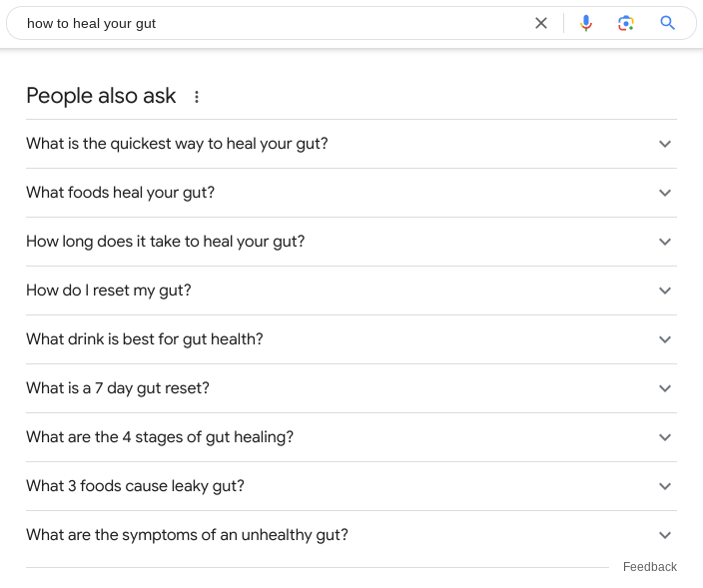Clear the search box text
The height and width of the screenshot is (588, 703).
[541, 23]
